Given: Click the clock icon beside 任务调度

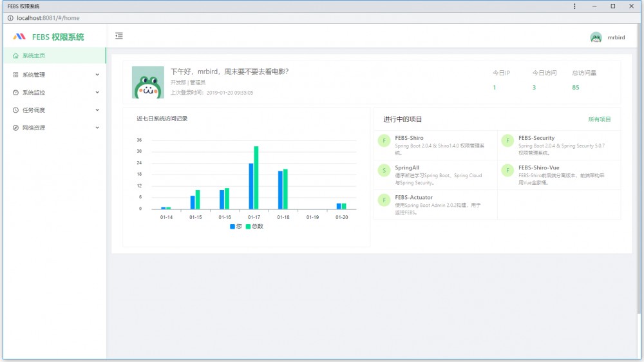Looking at the screenshot, I should tap(15, 110).
